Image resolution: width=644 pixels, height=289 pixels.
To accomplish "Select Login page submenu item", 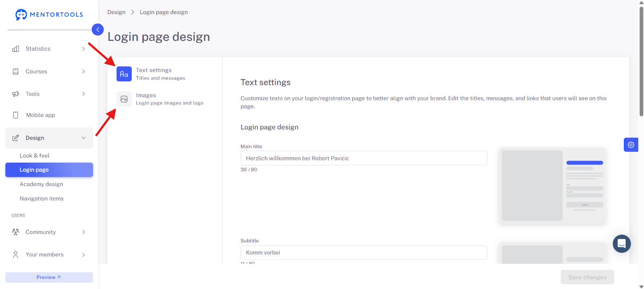I will click(49, 170).
